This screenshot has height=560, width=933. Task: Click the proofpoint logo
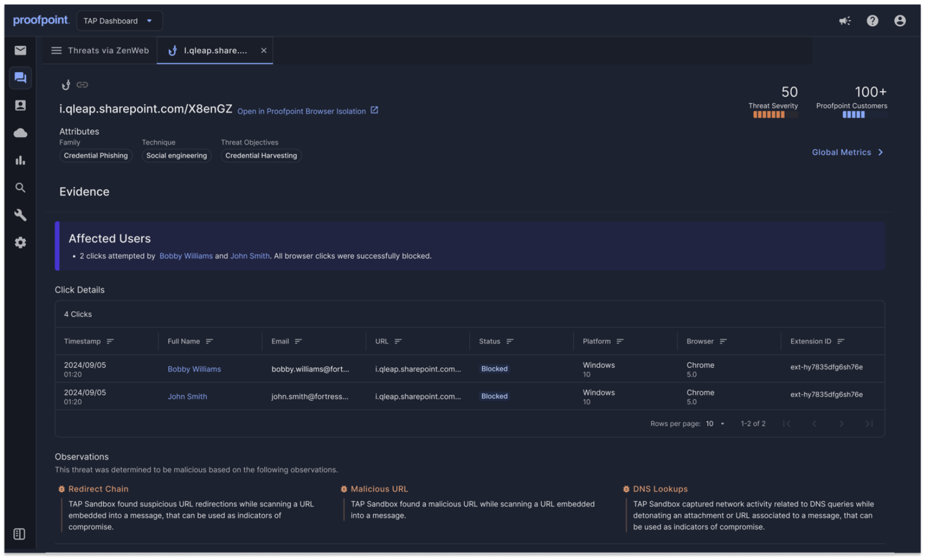click(41, 21)
